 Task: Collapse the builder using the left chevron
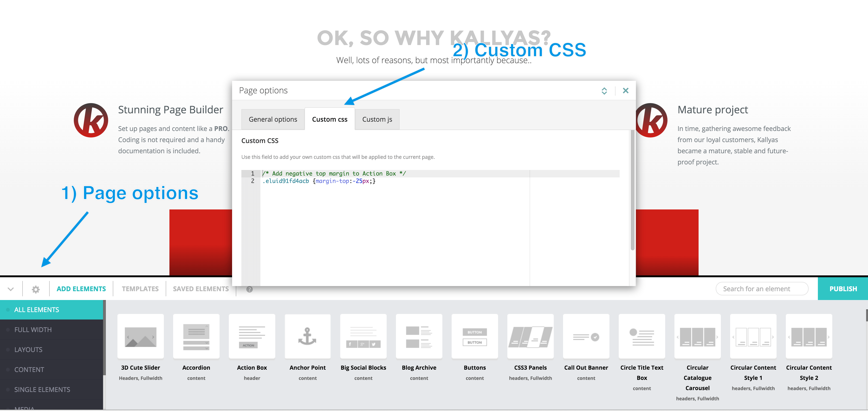(10, 289)
